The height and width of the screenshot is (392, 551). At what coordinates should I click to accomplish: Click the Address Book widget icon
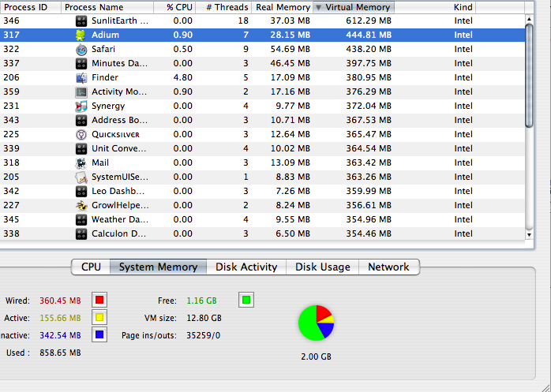(81, 121)
